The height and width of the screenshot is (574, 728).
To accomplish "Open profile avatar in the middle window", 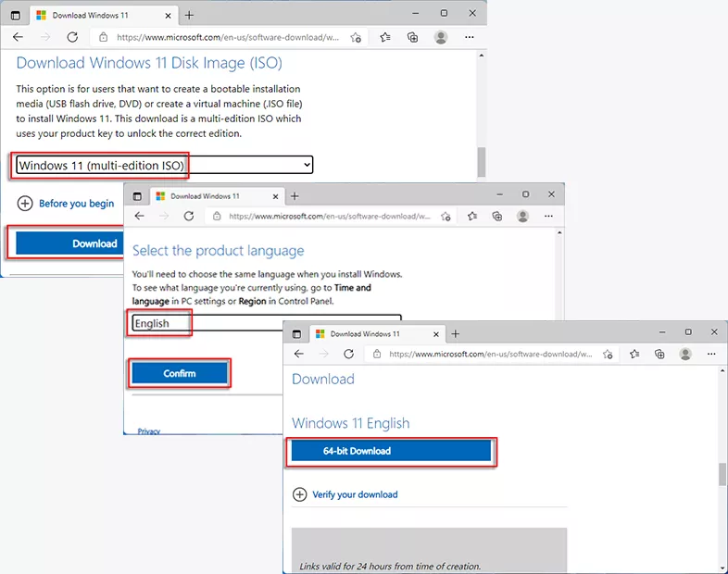I will pyautogui.click(x=522, y=217).
